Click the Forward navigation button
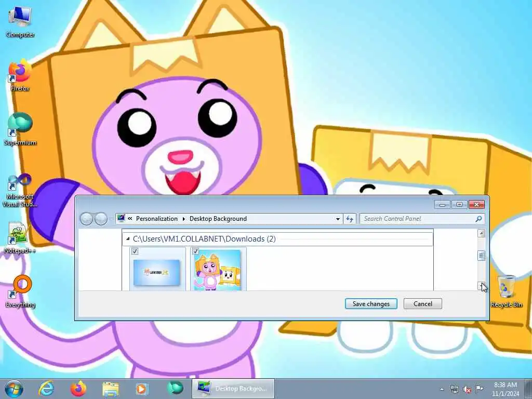This screenshot has height=399, width=532. tap(101, 219)
